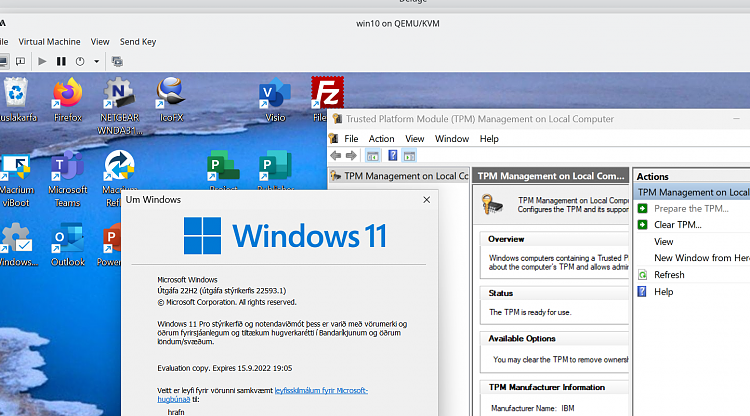Open Action menu in TPM Management
The image size is (750, 416).
tap(381, 139)
